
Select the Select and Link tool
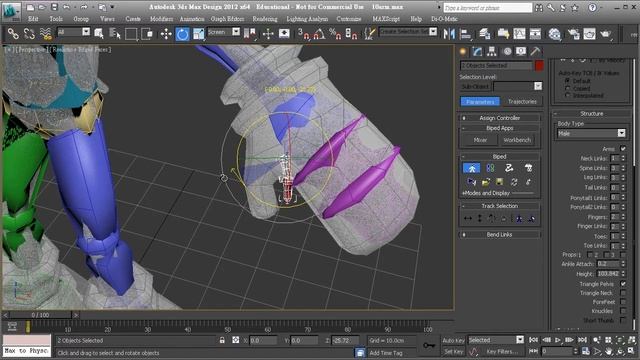13,33
